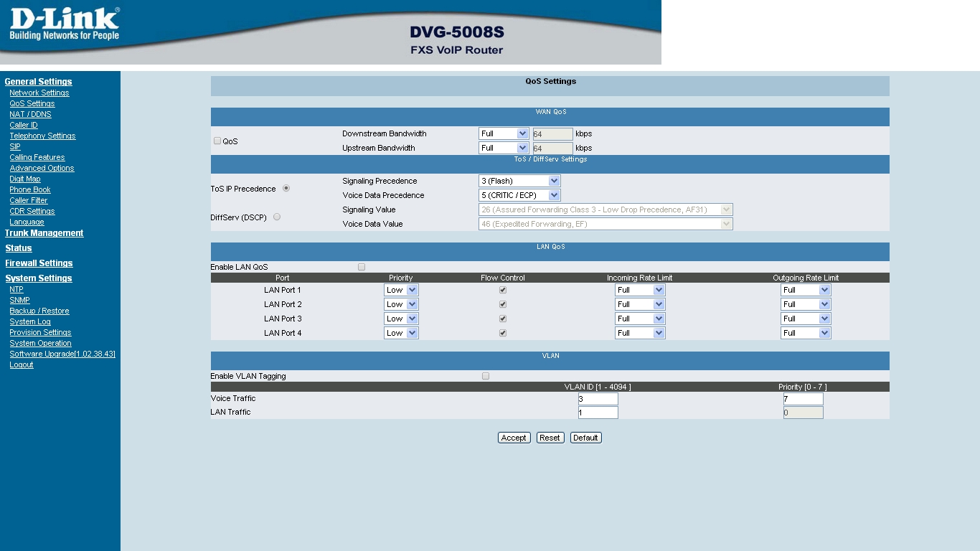The image size is (980, 551).
Task: Open the Voice Data Precedence dropdown
Action: (x=519, y=195)
